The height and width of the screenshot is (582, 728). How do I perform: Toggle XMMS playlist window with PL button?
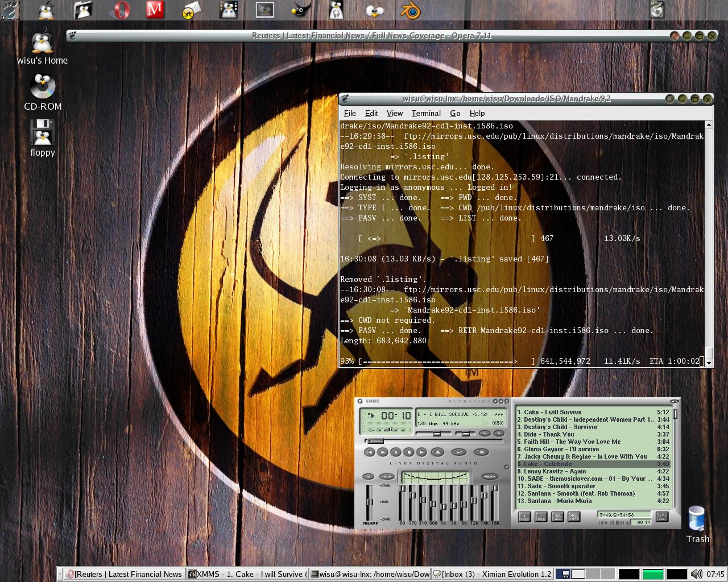(499, 433)
